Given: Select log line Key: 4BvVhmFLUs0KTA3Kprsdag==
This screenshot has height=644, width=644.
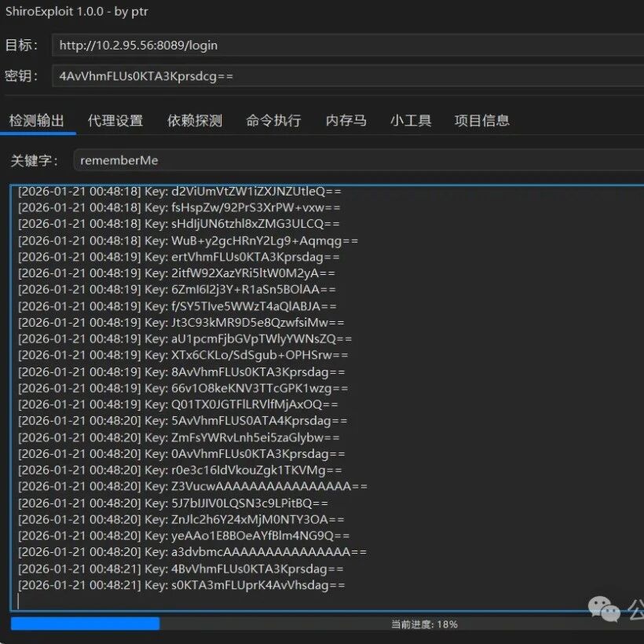Looking at the screenshot, I should pyautogui.click(x=181, y=569).
